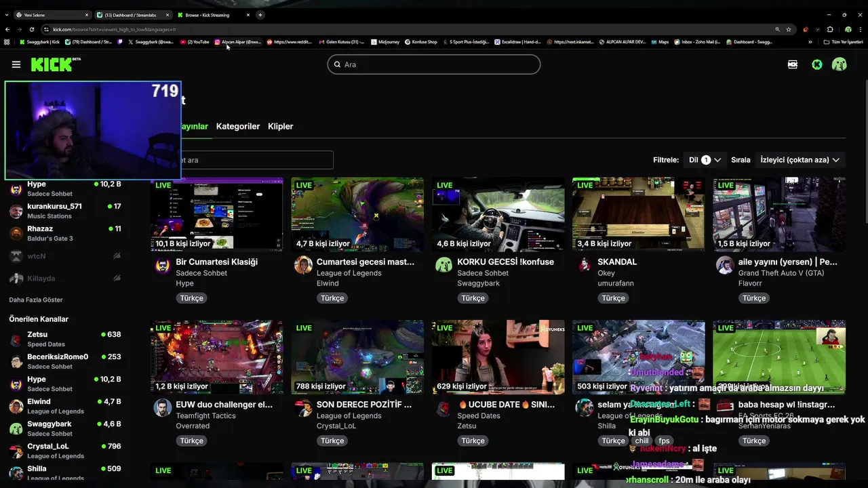
Task: Open BeceriksizRome0 in recommended channels
Action: click(x=66, y=361)
